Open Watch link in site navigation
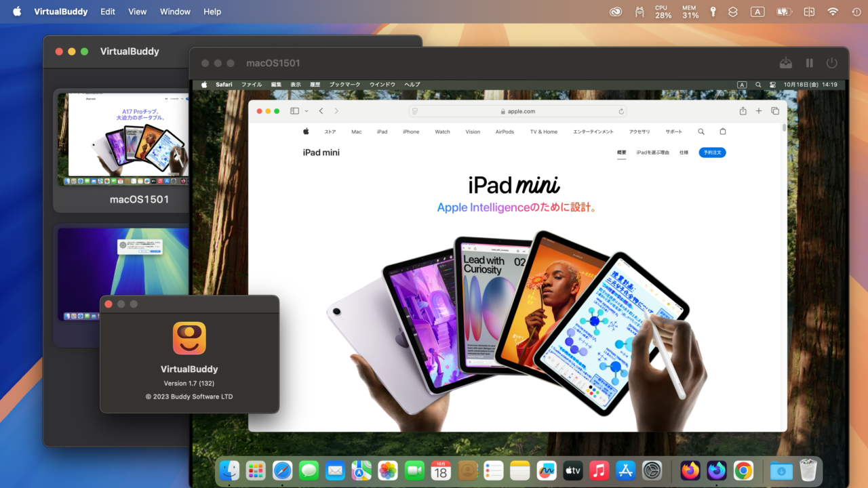Viewport: 868px width, 488px height. point(442,132)
